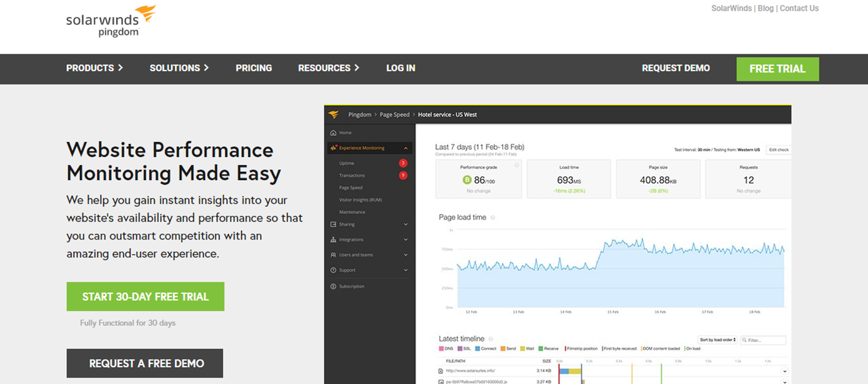
Task: Expand the solarsuites.info row chevron
Action: coord(785,371)
